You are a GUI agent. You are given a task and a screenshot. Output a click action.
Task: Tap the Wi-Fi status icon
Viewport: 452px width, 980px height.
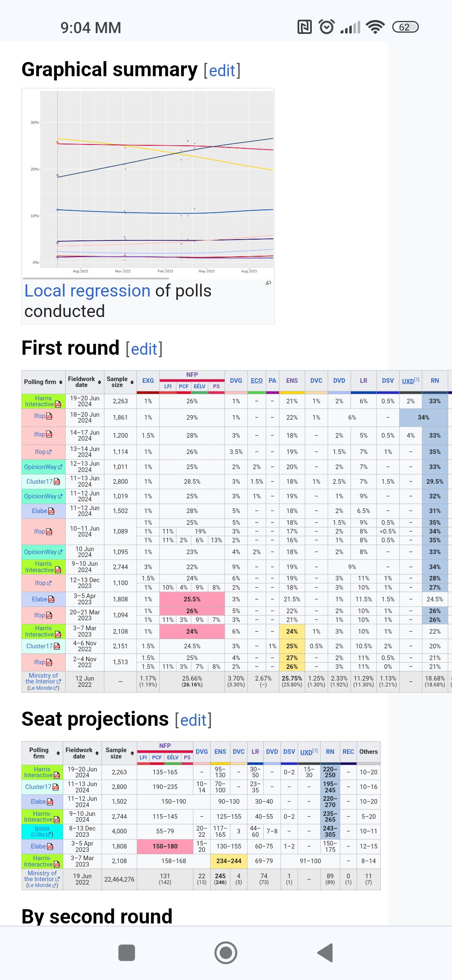[375, 27]
